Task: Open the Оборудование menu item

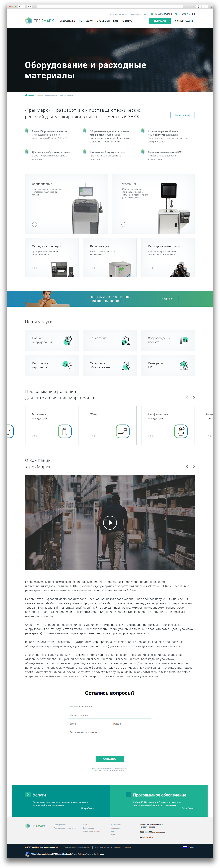Action: coord(67,21)
